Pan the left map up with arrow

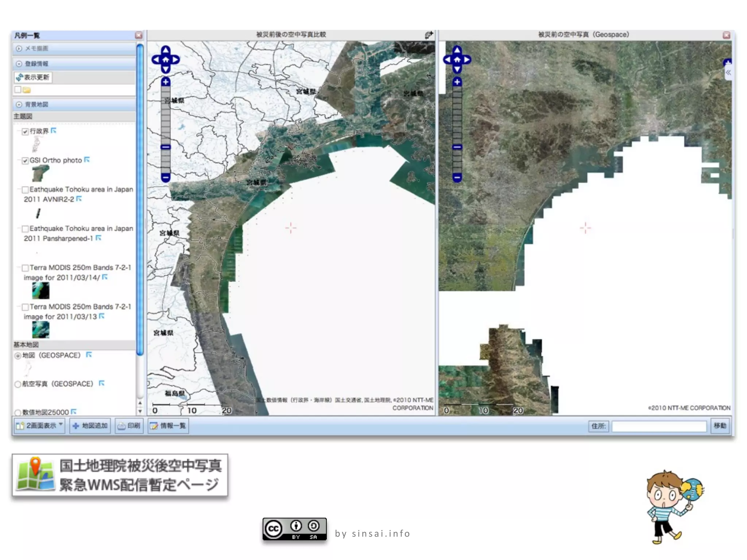click(x=166, y=50)
